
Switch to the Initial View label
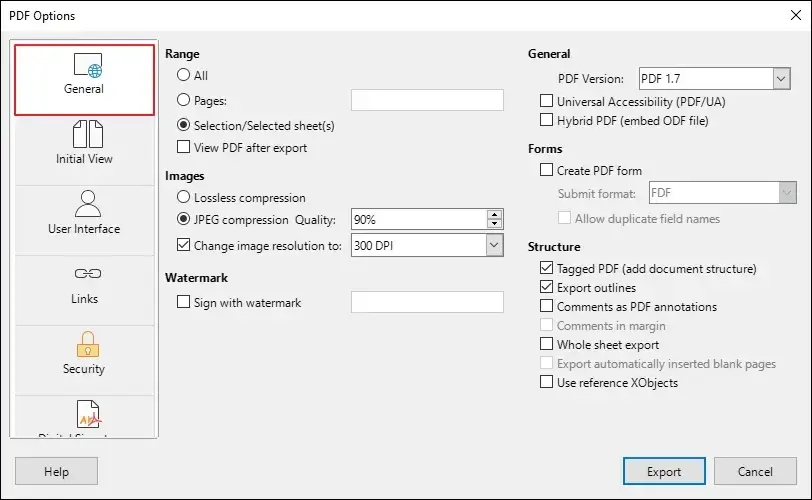(84, 159)
